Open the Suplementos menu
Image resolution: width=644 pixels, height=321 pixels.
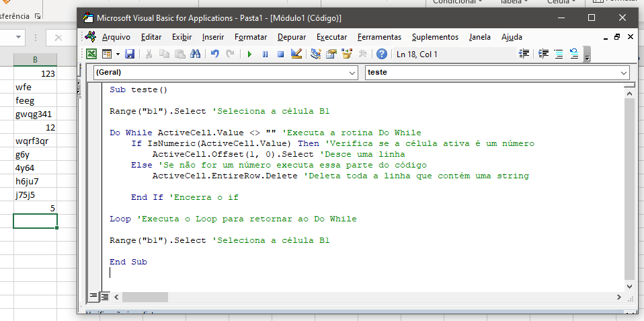coord(436,37)
